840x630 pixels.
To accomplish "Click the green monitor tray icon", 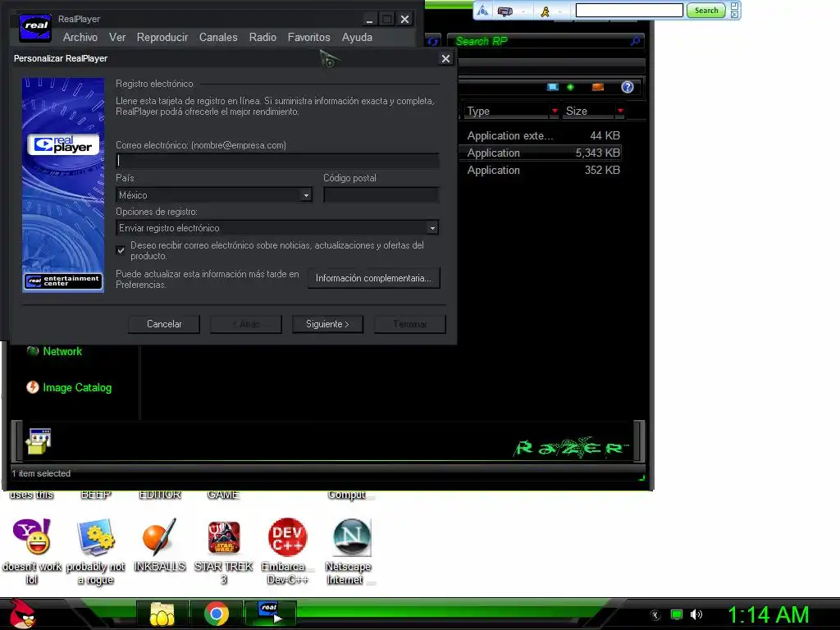I will [677, 614].
